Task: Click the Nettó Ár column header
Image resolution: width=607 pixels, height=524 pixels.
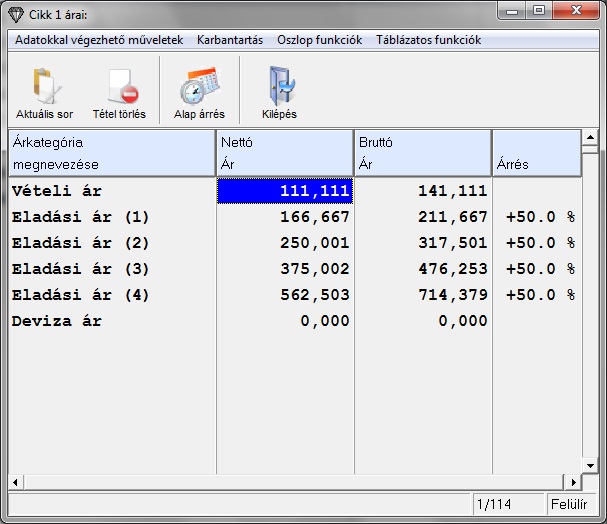Action: (x=285, y=153)
